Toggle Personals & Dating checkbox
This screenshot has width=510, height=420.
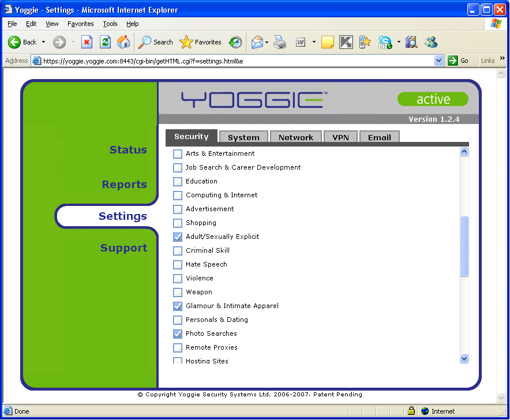point(178,320)
